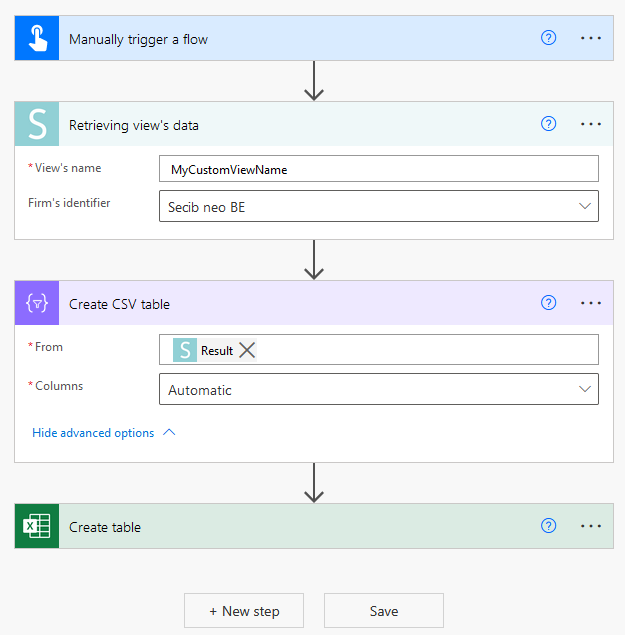Remove the Result token from From field

pos(247,350)
